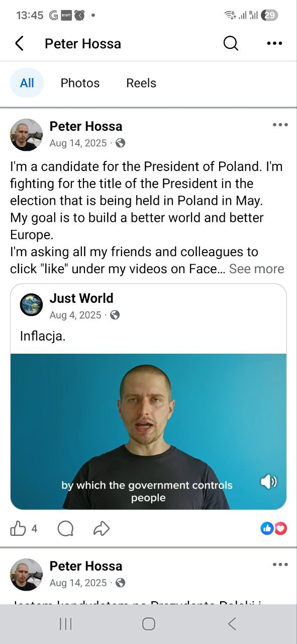Open the top bar three-dot menu
The image size is (297, 644).
coord(274,44)
